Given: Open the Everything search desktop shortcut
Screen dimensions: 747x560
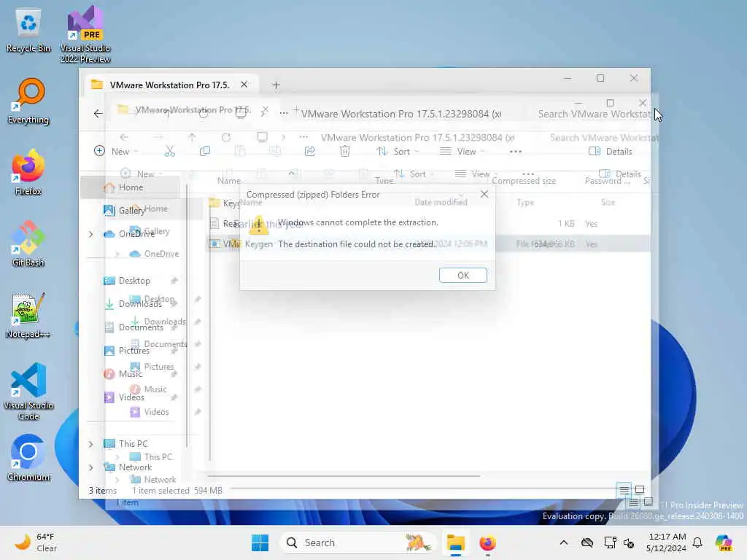Looking at the screenshot, I should coord(28,101).
